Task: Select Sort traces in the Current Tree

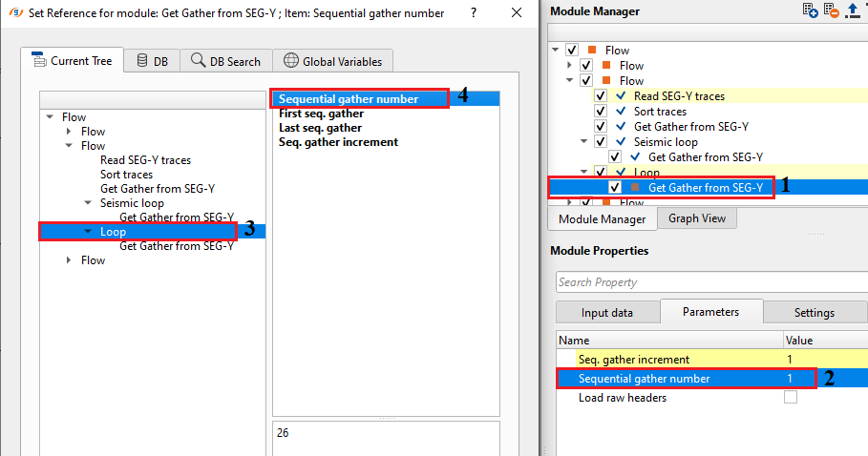Action: click(126, 175)
